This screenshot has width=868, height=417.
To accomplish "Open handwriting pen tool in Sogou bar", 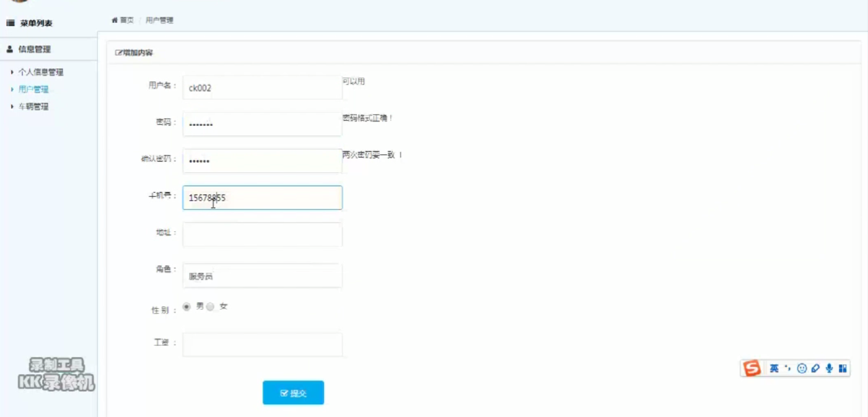I will pos(815,368).
